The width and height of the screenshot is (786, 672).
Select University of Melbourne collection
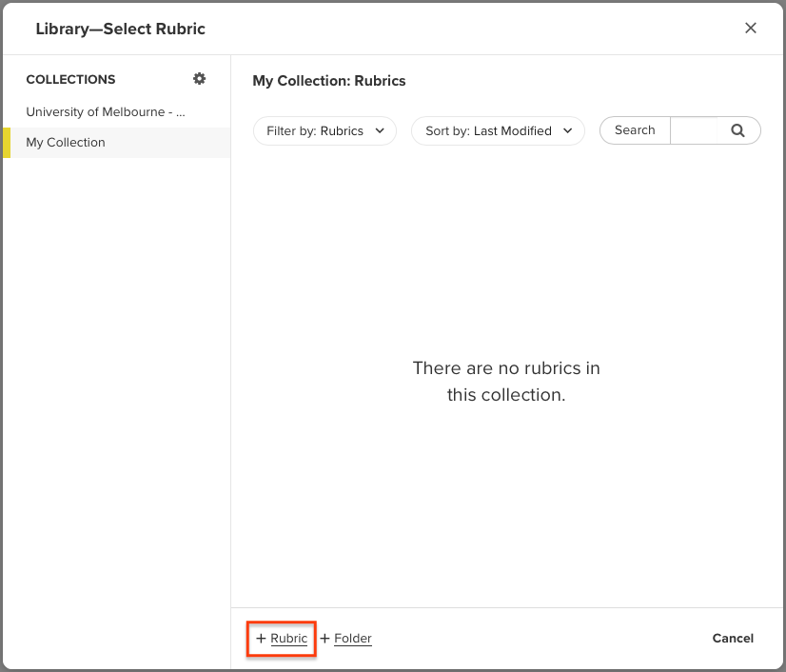point(106,111)
